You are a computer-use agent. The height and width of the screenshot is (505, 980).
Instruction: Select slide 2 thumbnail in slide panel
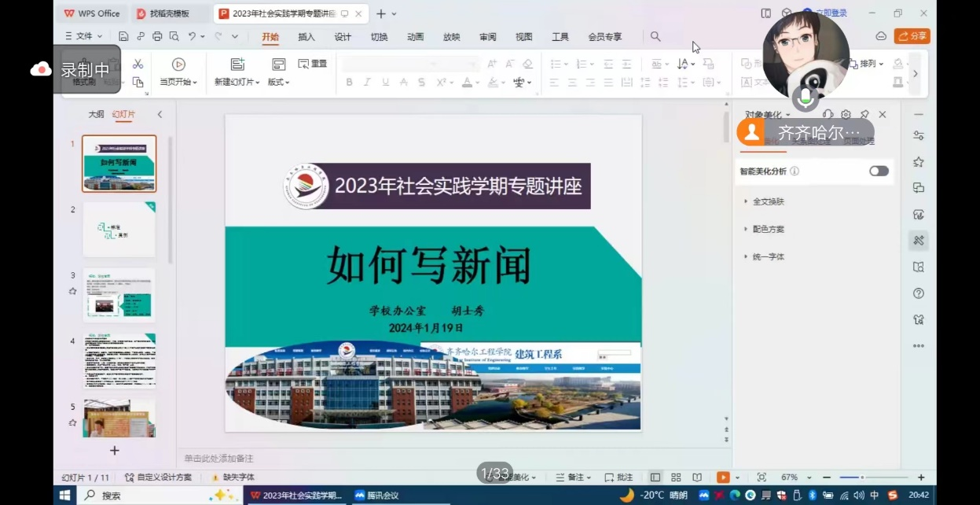click(119, 230)
